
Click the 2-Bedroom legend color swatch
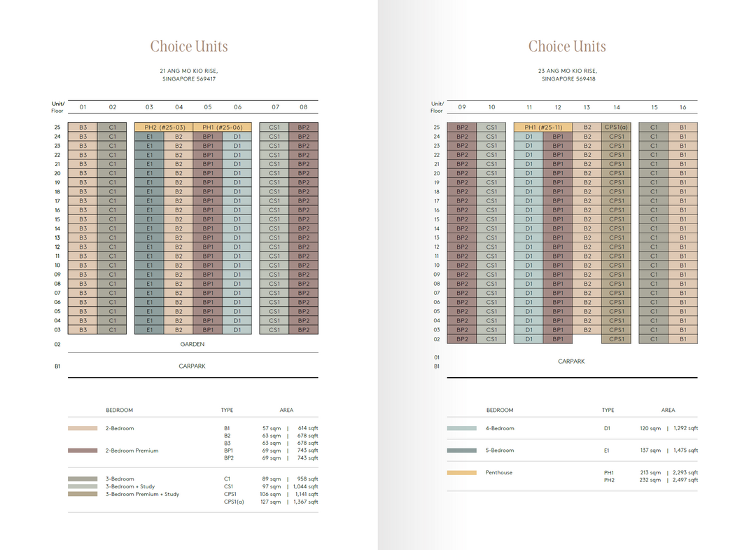coord(83,428)
